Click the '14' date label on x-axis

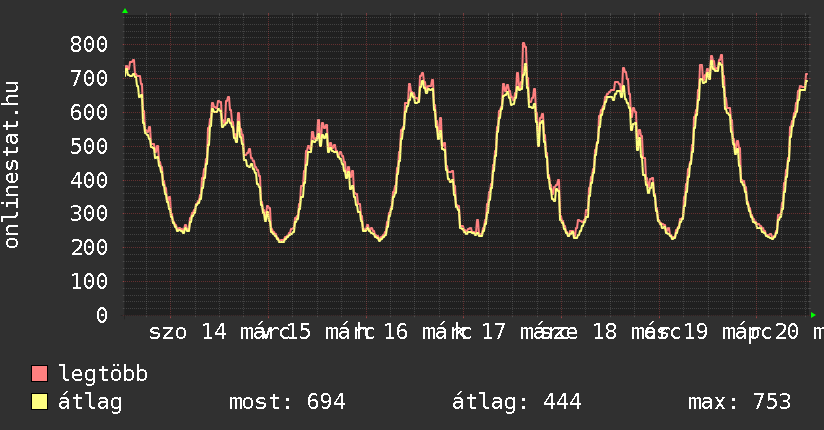pos(214,332)
